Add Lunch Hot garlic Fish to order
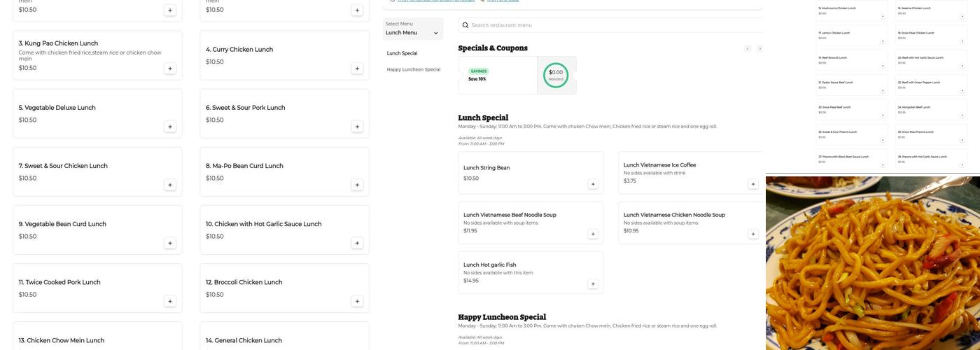Image resolution: width=980 pixels, height=350 pixels. pos(593,284)
